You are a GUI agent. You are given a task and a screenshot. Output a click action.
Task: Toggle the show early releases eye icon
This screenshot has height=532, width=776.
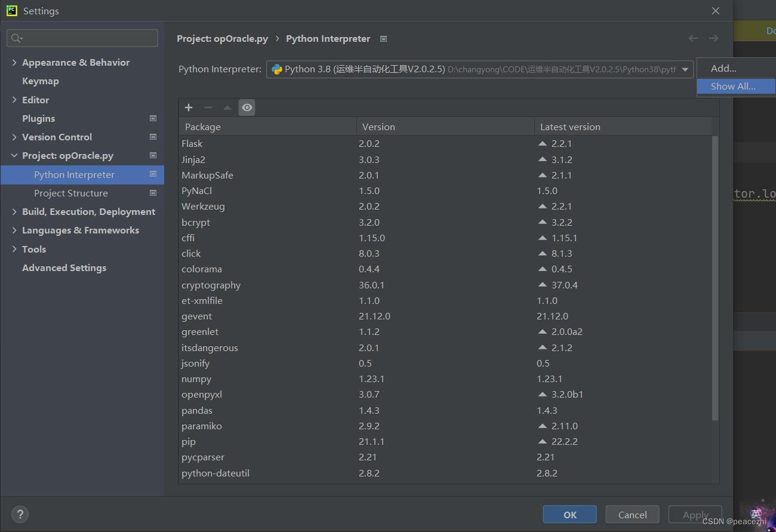(247, 107)
